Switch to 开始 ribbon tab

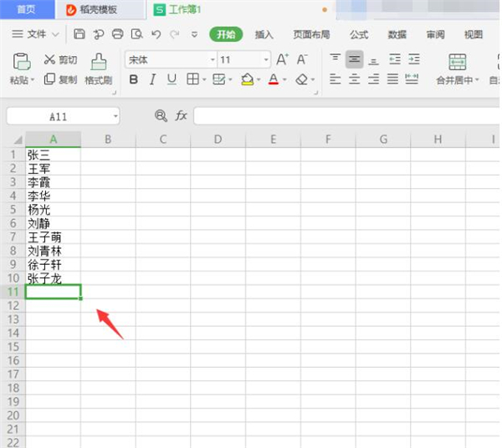[x=226, y=34]
